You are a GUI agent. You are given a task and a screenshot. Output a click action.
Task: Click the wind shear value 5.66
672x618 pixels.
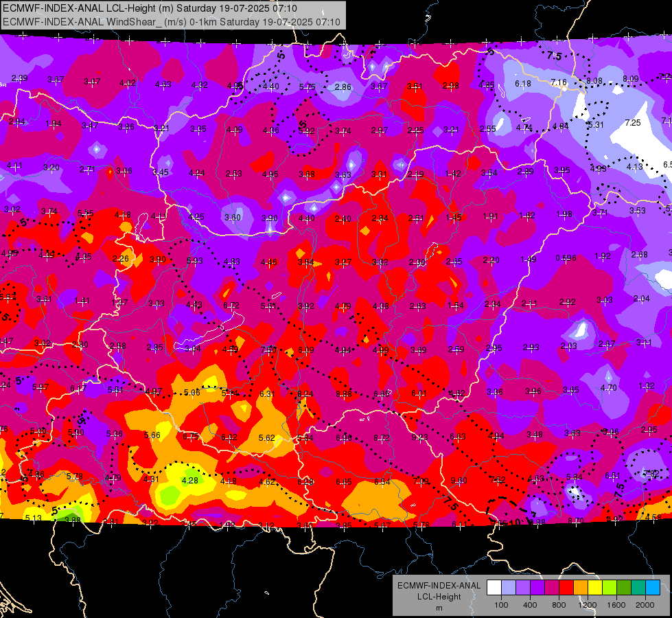[x=152, y=435]
